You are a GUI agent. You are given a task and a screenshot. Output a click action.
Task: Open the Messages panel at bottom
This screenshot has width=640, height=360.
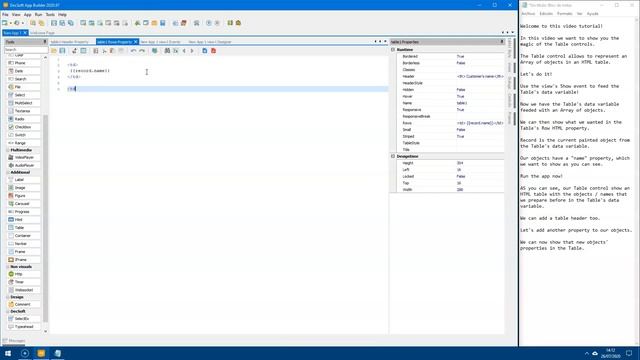(x=14, y=341)
